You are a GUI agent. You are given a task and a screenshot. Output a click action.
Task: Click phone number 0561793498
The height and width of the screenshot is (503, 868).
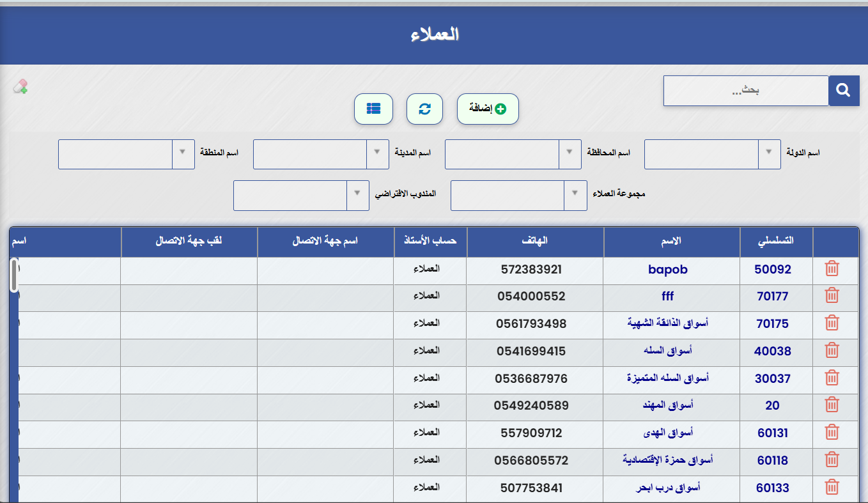coord(531,324)
